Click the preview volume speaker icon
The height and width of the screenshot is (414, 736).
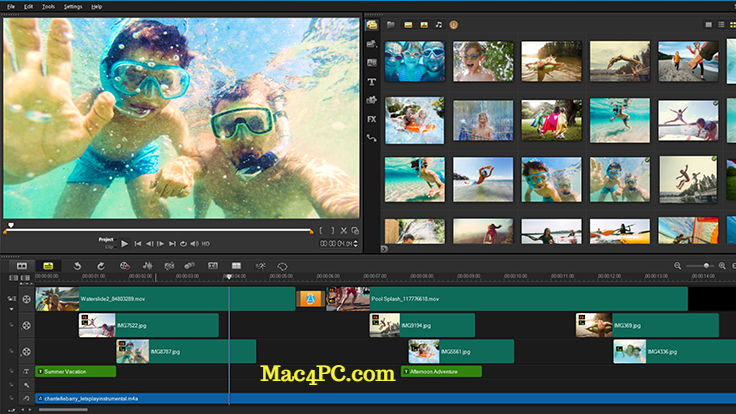pos(194,244)
